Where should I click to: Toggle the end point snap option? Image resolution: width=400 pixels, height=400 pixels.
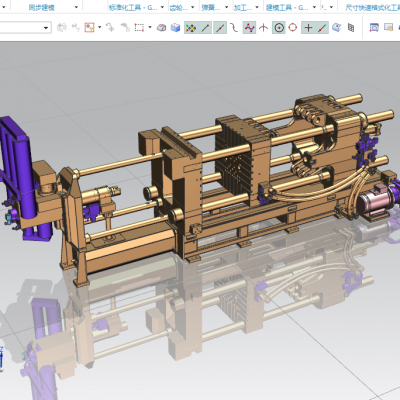pos(205,28)
